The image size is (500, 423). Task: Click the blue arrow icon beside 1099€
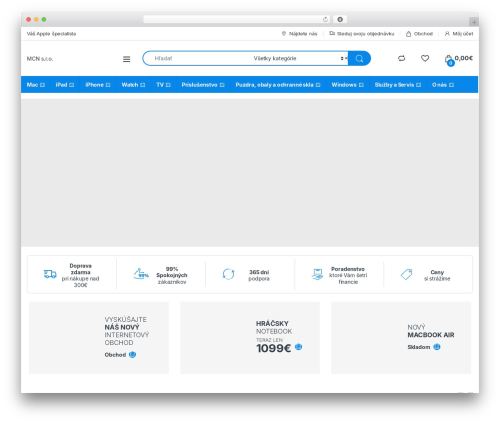[x=298, y=347]
